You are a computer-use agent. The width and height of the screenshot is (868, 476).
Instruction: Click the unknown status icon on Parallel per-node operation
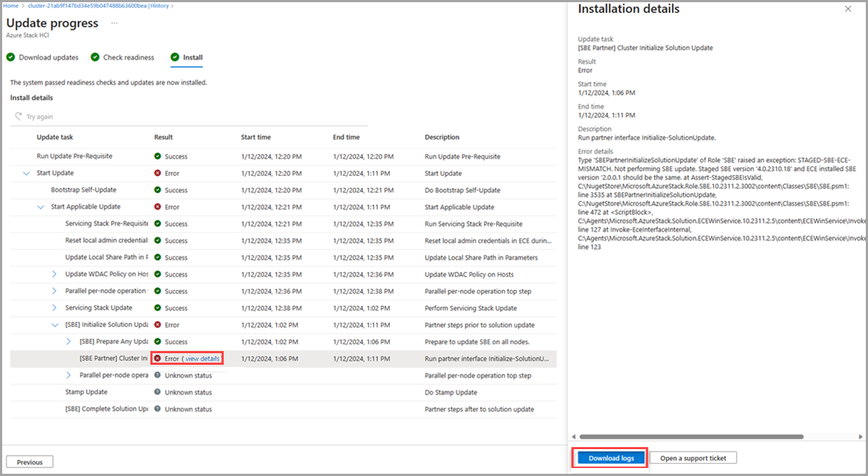tap(158, 375)
